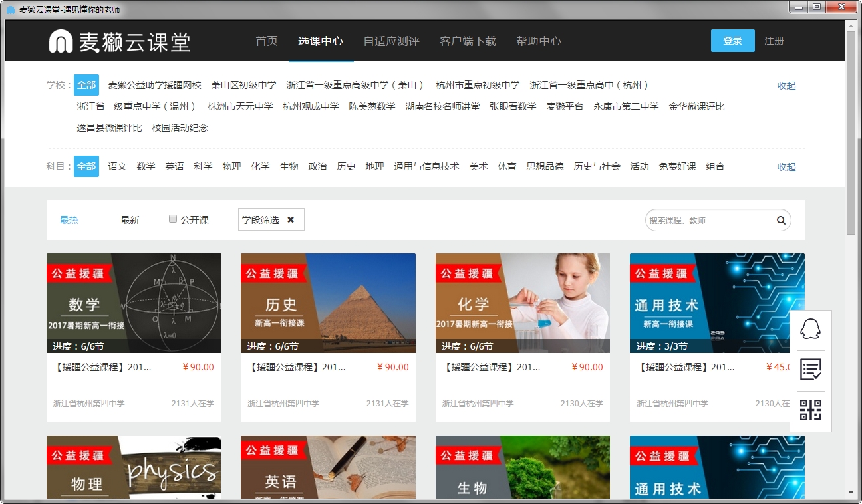
Task: Open the QQ contact icon on right sidebar
Action: point(810,329)
